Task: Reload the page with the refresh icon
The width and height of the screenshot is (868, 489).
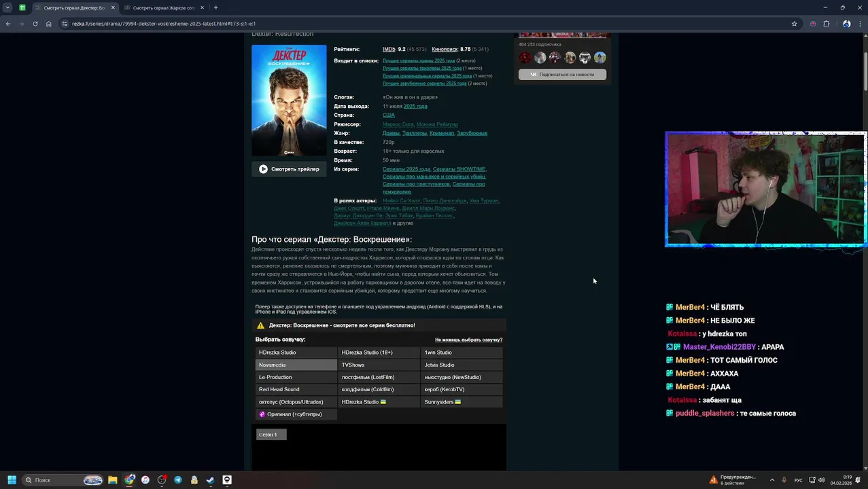Action: coord(35,24)
